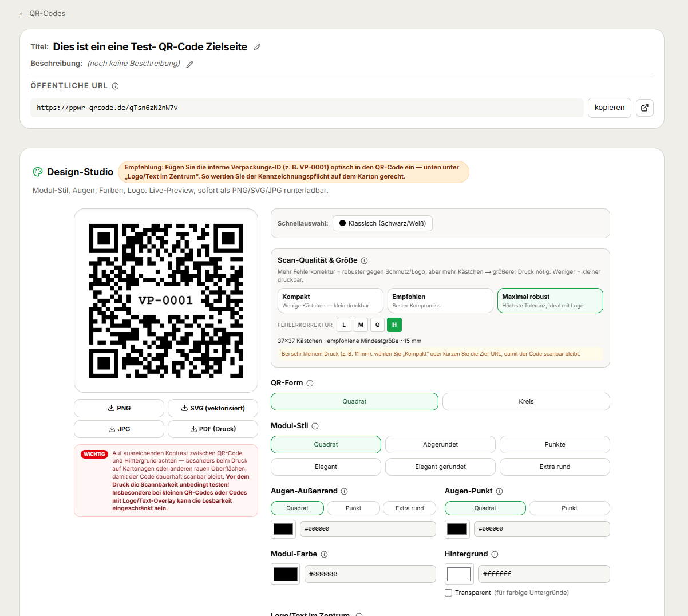Click the (noch keine Beschreibung) placeholder

(134, 64)
